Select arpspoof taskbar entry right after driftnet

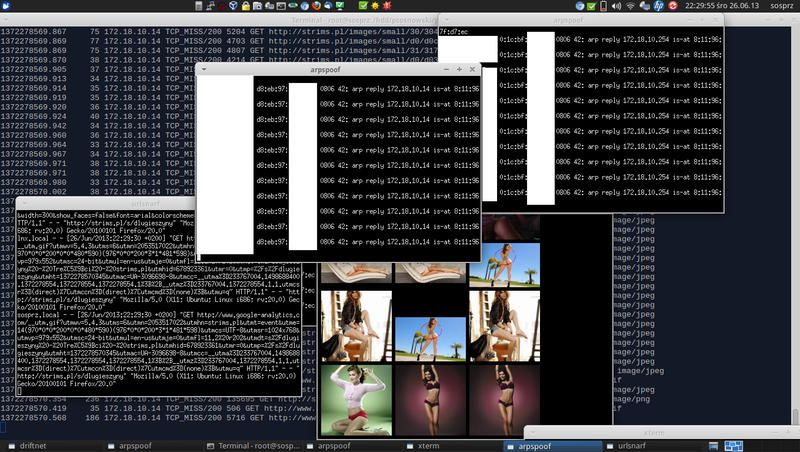coord(153,446)
